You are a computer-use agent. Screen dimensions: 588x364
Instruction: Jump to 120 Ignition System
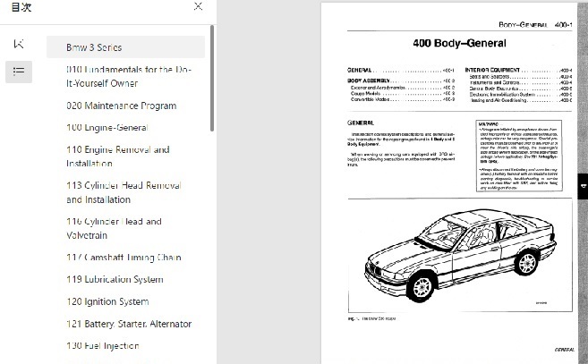click(x=107, y=301)
